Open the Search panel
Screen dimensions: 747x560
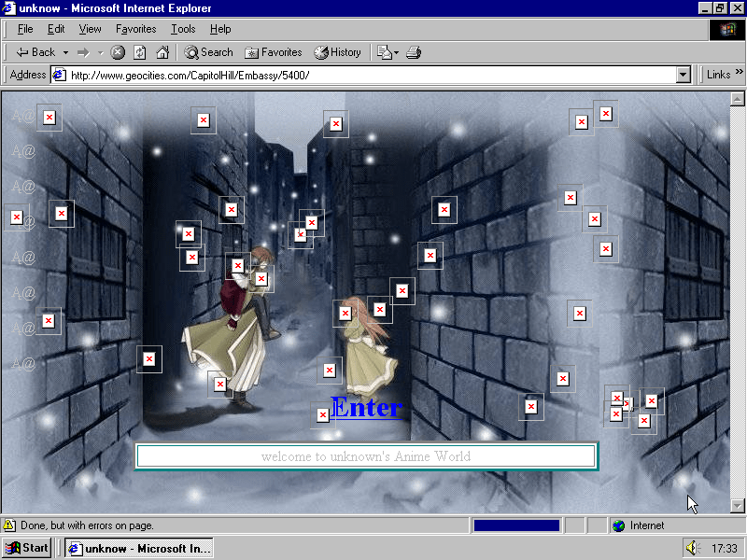click(208, 52)
